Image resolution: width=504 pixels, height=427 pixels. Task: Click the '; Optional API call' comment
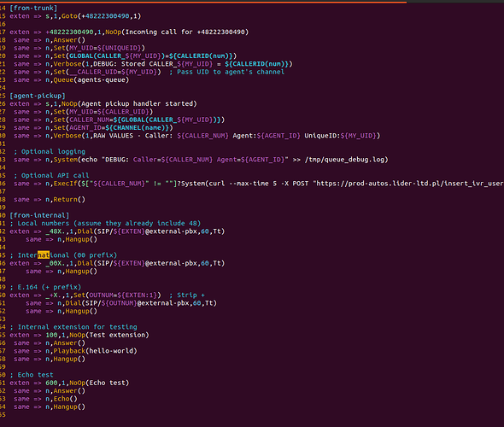click(x=51, y=175)
